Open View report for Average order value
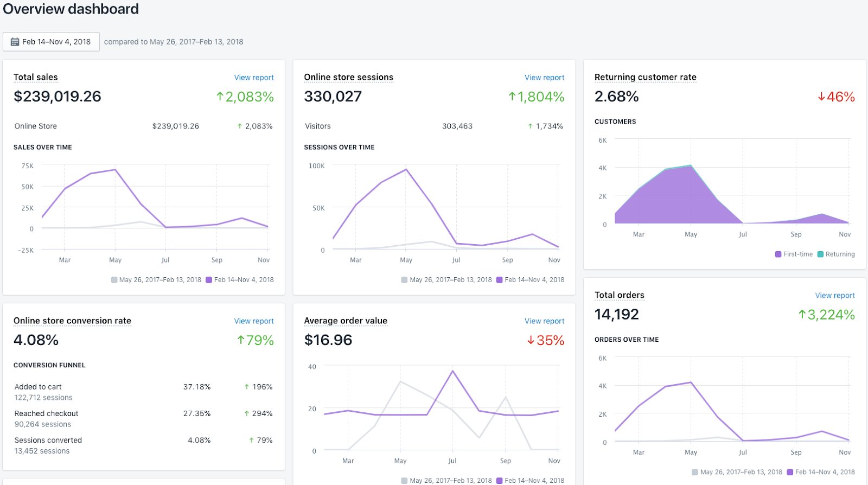This screenshot has height=485, width=868. pos(544,321)
